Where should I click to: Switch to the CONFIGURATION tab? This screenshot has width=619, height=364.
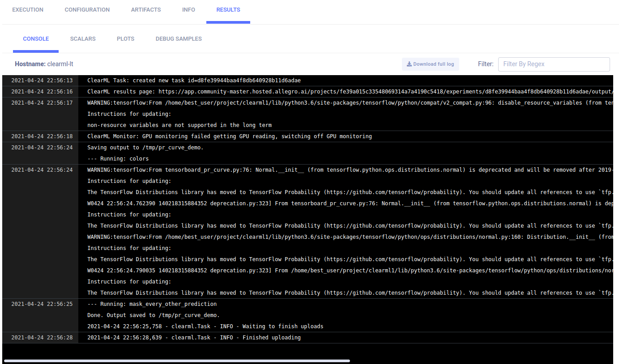[x=87, y=10]
